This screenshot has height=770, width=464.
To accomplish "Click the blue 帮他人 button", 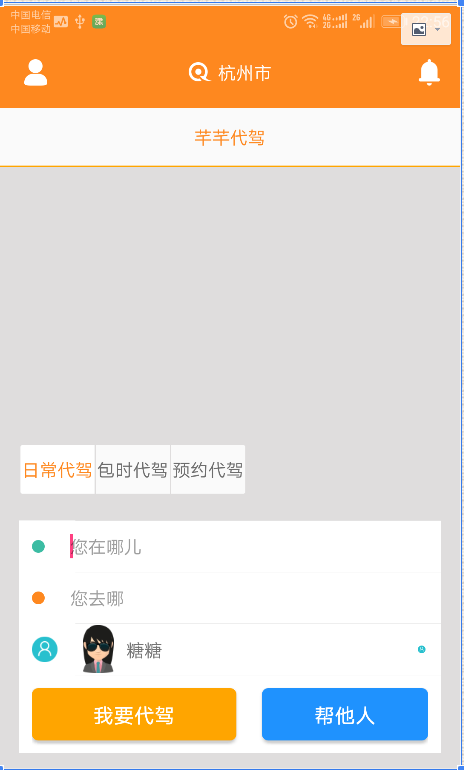I will (x=345, y=714).
